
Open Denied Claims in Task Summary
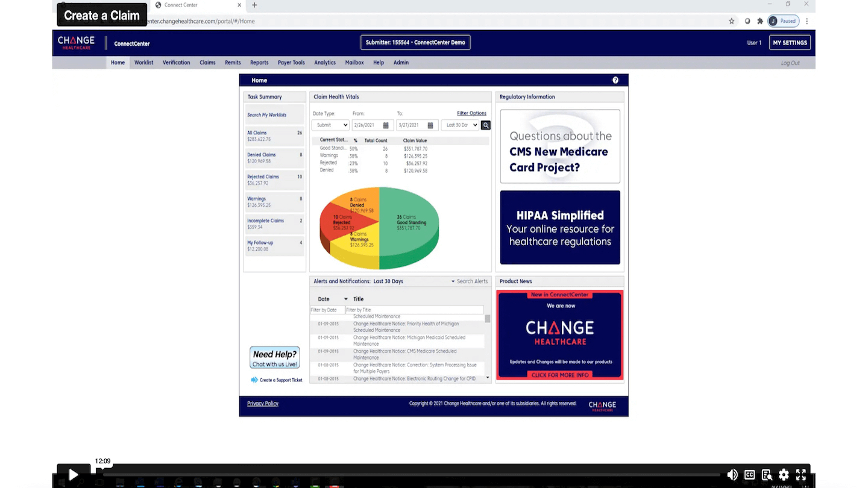[275, 158]
